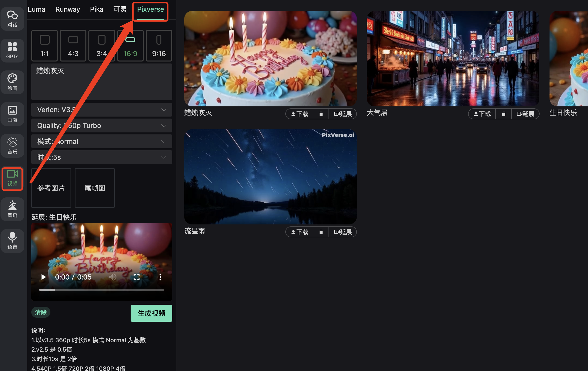Open the 模式 Normal mode dropdown
The image size is (588, 371).
tap(102, 141)
